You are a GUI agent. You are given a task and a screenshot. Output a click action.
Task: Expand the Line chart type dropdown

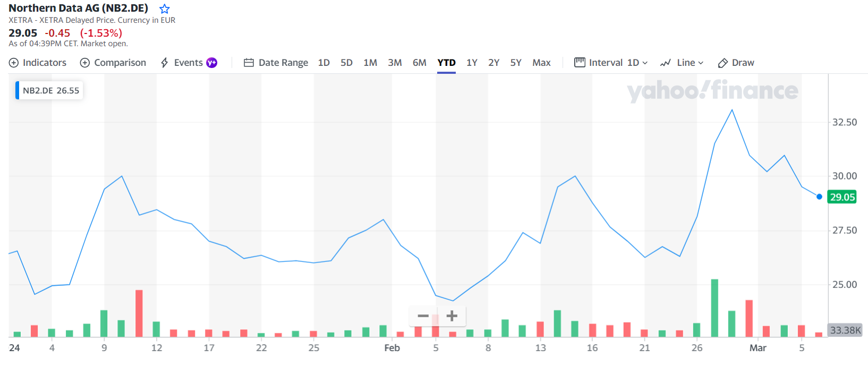click(x=682, y=63)
